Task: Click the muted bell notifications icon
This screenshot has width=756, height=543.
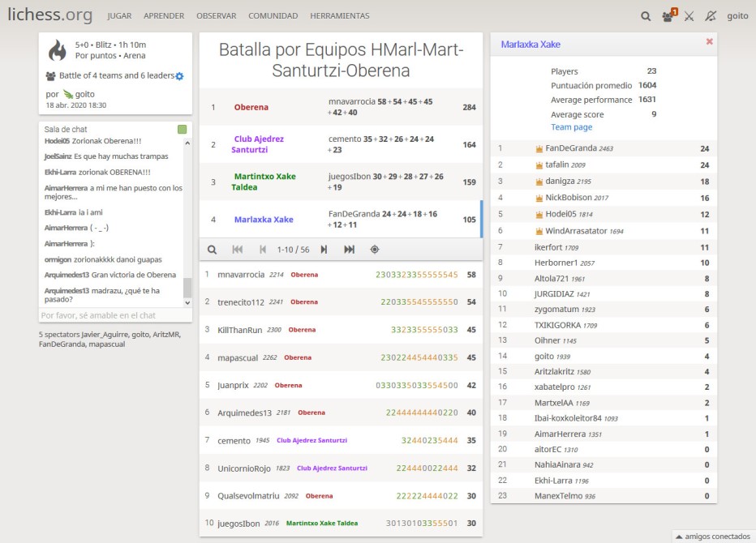Action: click(x=711, y=15)
